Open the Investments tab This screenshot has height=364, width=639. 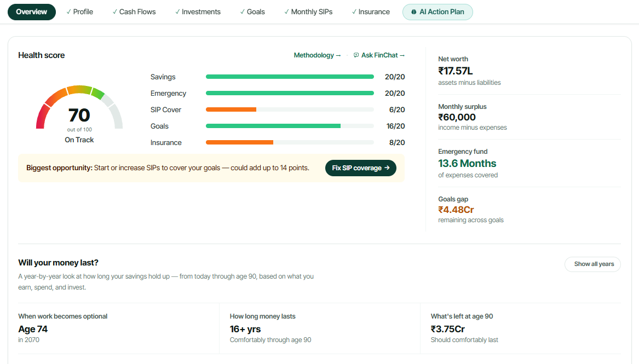[x=198, y=12]
